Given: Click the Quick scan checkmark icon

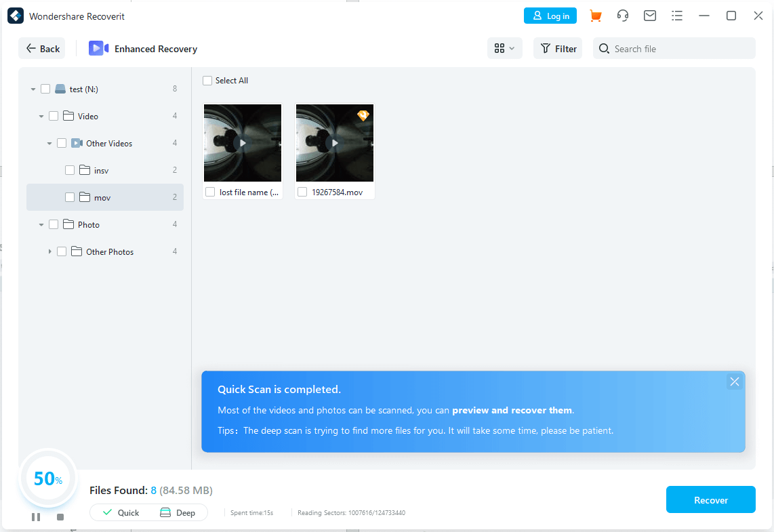Looking at the screenshot, I should [107, 513].
